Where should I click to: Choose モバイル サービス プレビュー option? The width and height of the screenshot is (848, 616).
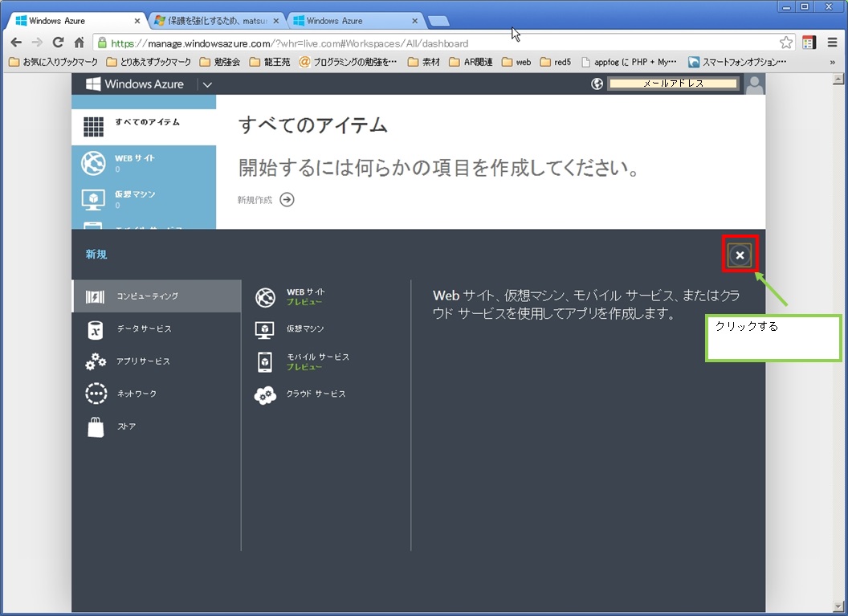[304, 362]
